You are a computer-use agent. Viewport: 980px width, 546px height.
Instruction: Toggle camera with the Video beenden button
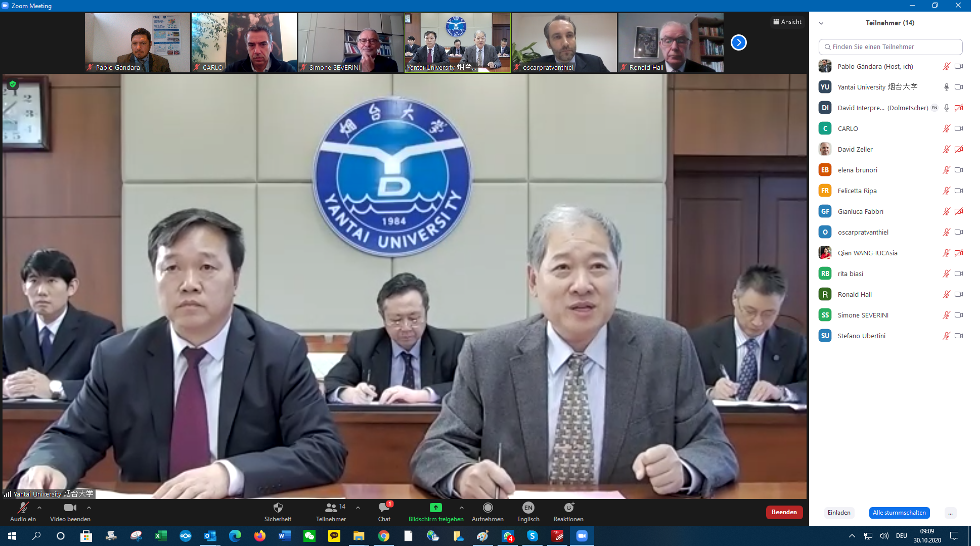point(70,508)
